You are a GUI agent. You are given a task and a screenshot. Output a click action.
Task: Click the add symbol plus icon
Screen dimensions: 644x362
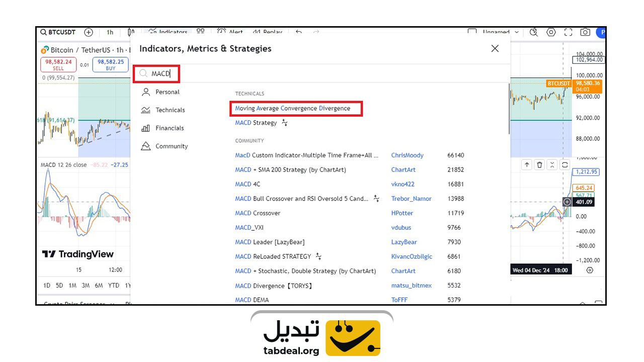[89, 32]
